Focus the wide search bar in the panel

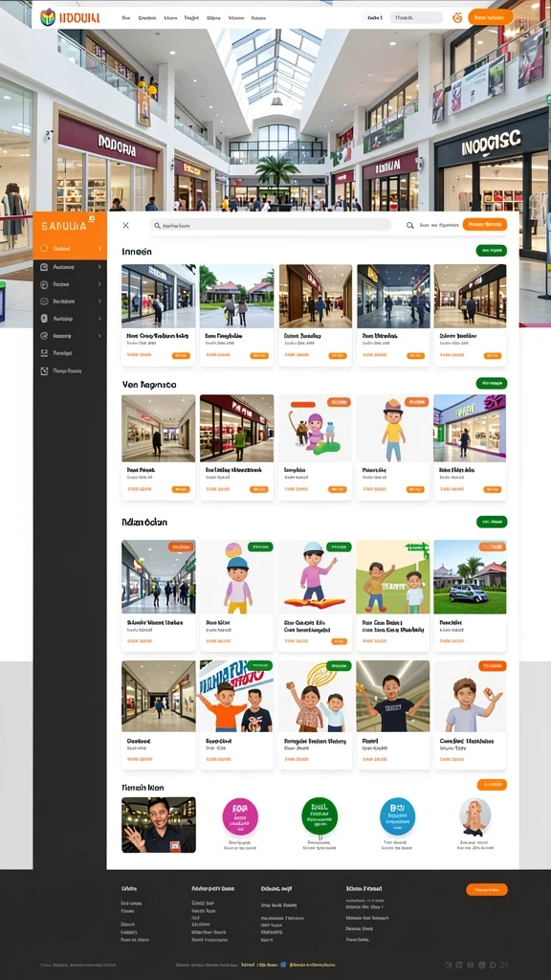[x=270, y=225]
